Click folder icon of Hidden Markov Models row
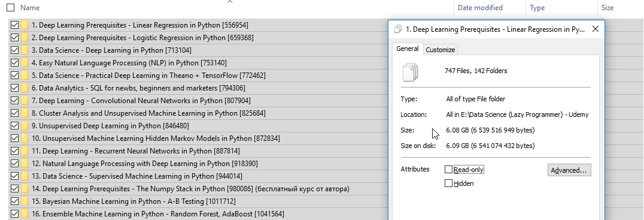 coord(25,138)
